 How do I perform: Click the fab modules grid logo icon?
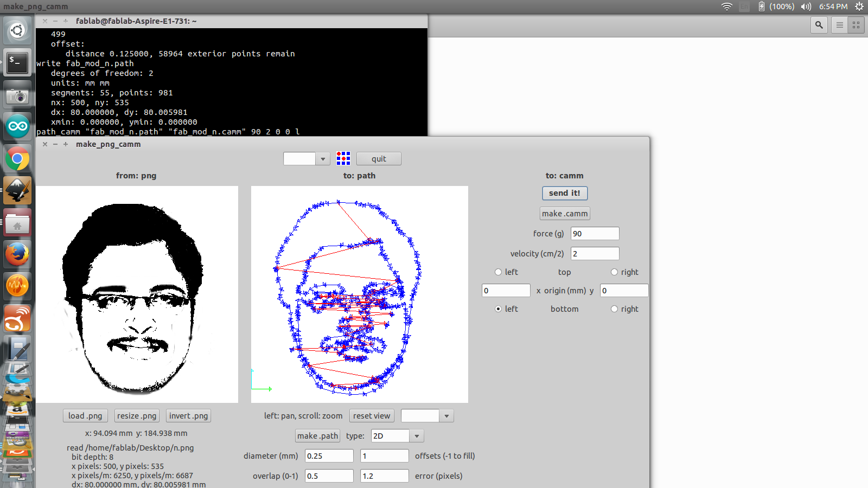tap(343, 158)
